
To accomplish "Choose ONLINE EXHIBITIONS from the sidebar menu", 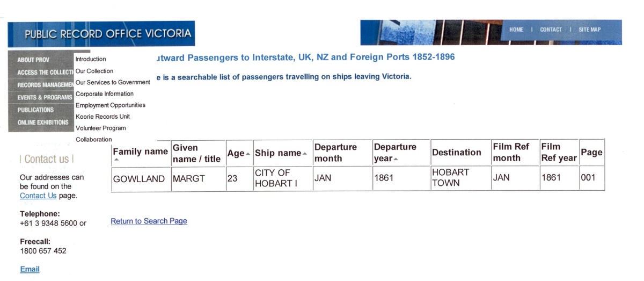I will pyautogui.click(x=43, y=123).
